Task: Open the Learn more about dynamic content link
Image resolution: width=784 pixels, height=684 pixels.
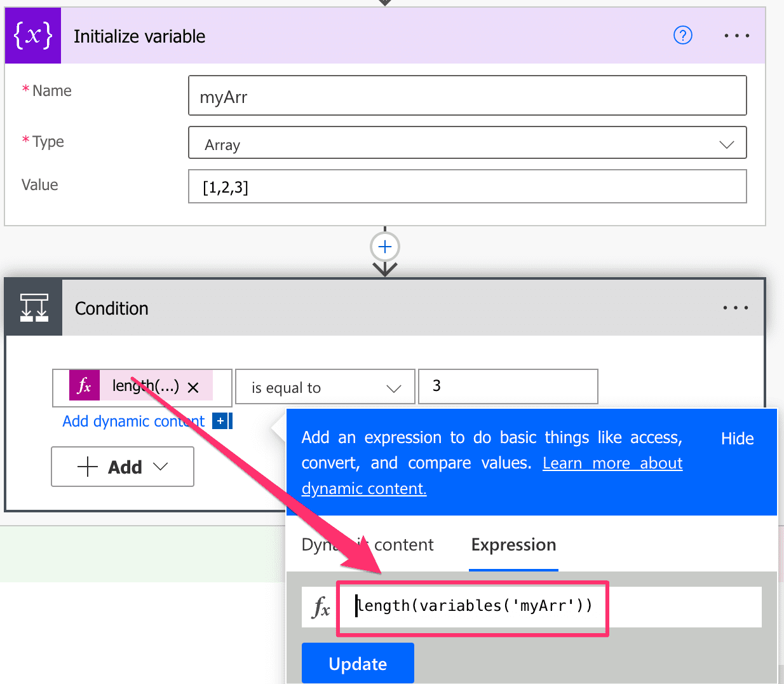Action: (612, 463)
